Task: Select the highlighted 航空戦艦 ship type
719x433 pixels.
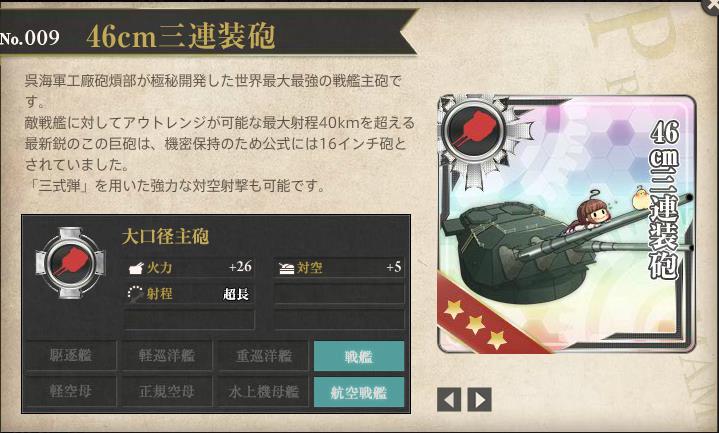Action: 359,392
